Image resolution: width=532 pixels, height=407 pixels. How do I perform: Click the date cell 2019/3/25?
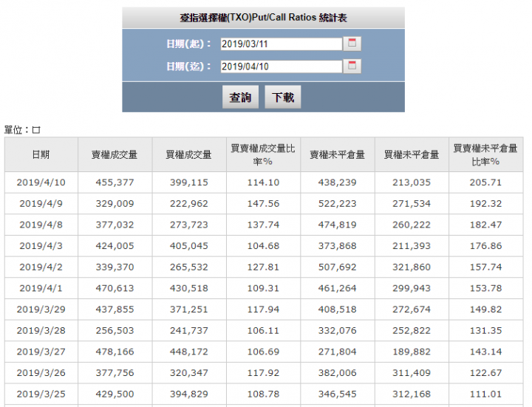coord(41,394)
